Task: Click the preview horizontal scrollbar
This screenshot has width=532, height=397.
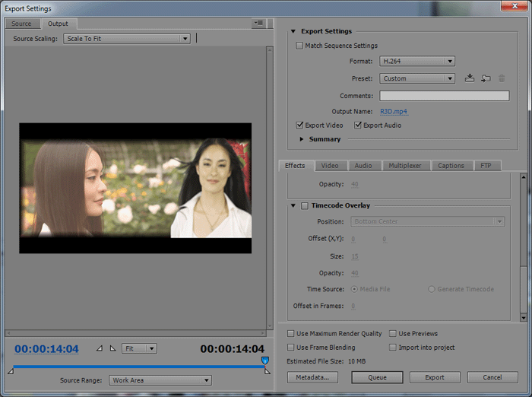Action: point(135,333)
